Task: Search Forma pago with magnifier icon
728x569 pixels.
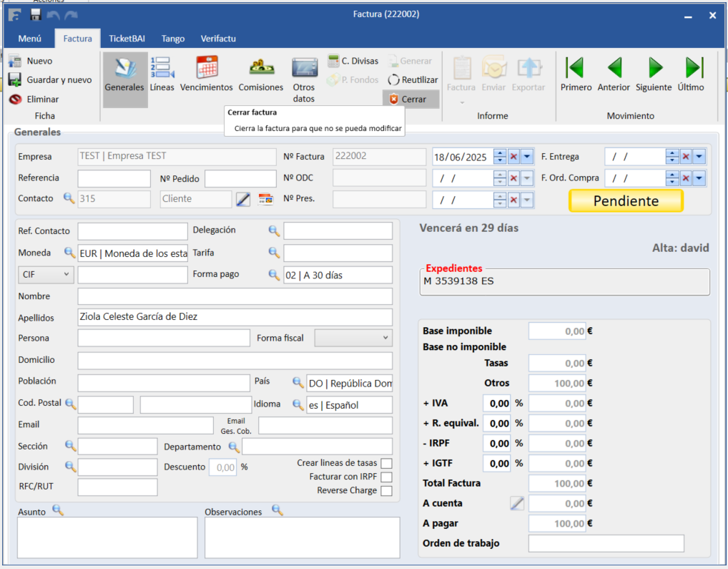Action: pyautogui.click(x=274, y=275)
